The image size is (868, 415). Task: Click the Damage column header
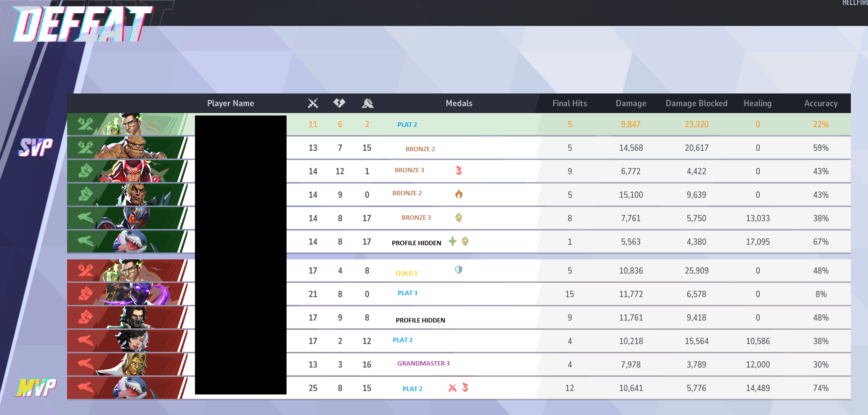coord(631,103)
